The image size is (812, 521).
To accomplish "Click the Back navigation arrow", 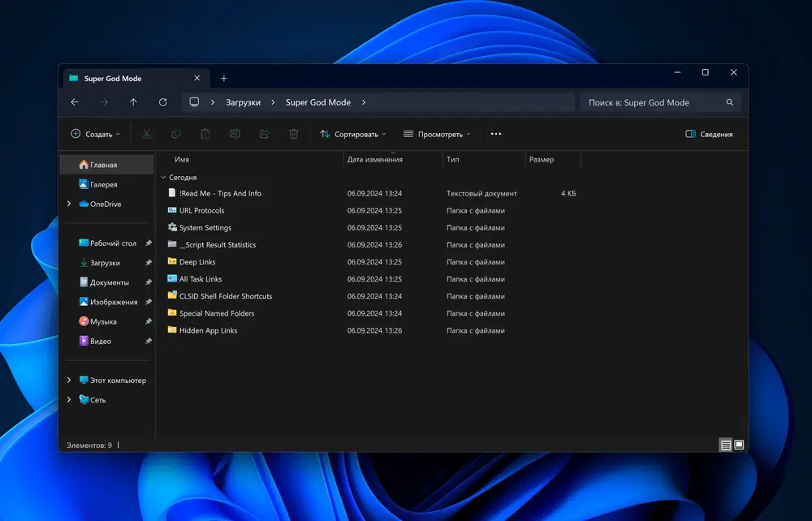I will (75, 102).
